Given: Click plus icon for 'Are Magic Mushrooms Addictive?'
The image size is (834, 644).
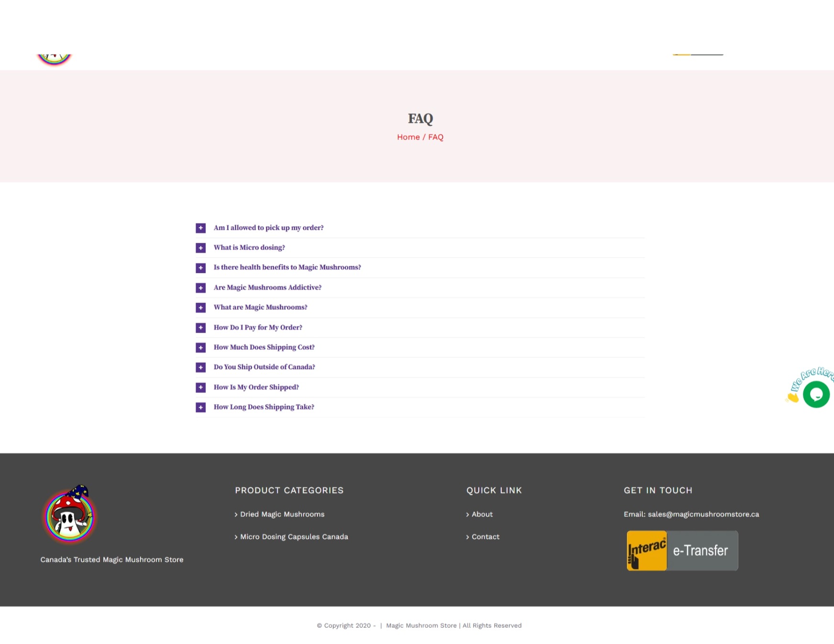Looking at the screenshot, I should [200, 288].
